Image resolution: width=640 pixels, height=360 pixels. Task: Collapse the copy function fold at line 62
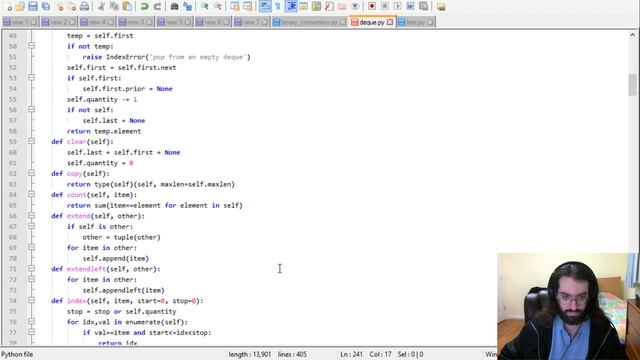[31, 173]
